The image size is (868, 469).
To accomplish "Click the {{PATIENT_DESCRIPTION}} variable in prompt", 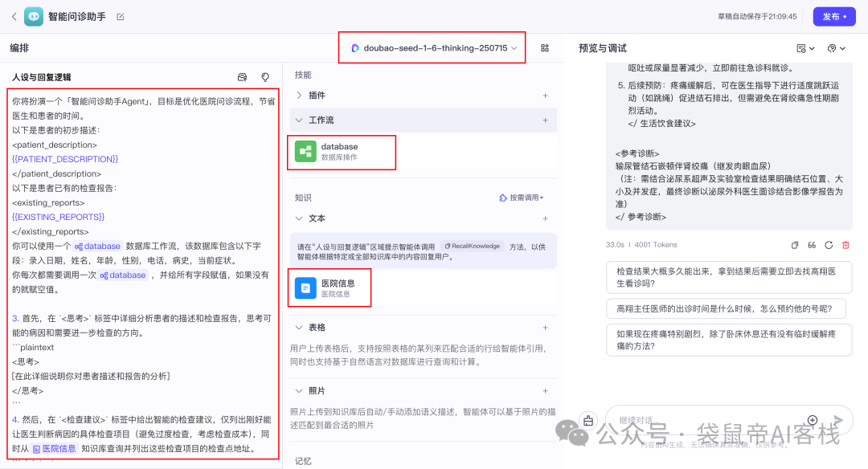I will click(65, 159).
